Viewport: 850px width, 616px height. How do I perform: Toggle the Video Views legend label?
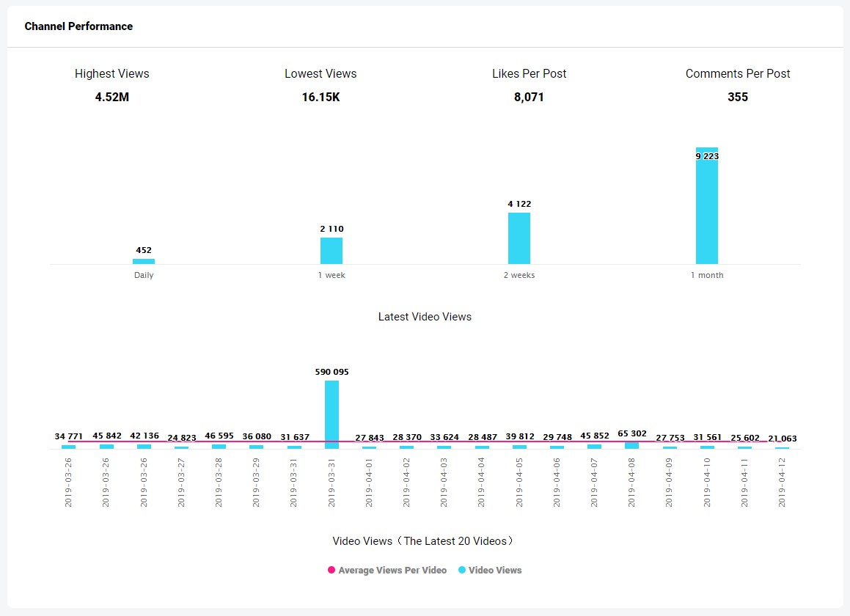[495, 570]
